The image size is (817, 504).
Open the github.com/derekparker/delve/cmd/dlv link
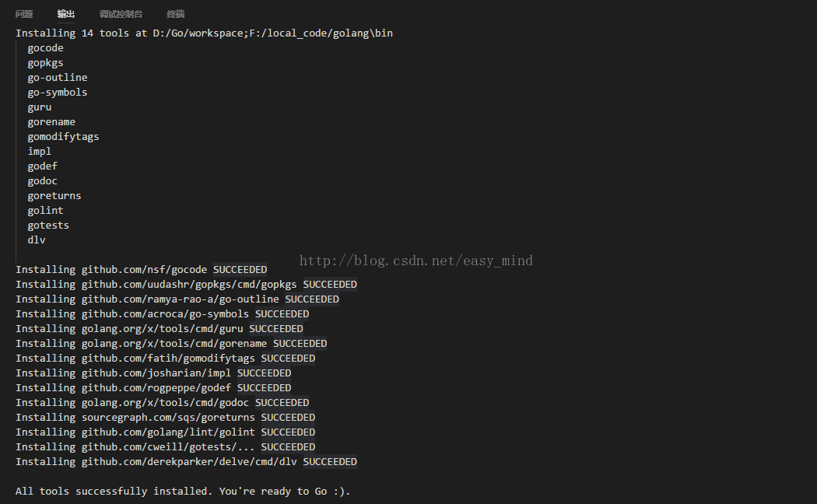point(189,462)
